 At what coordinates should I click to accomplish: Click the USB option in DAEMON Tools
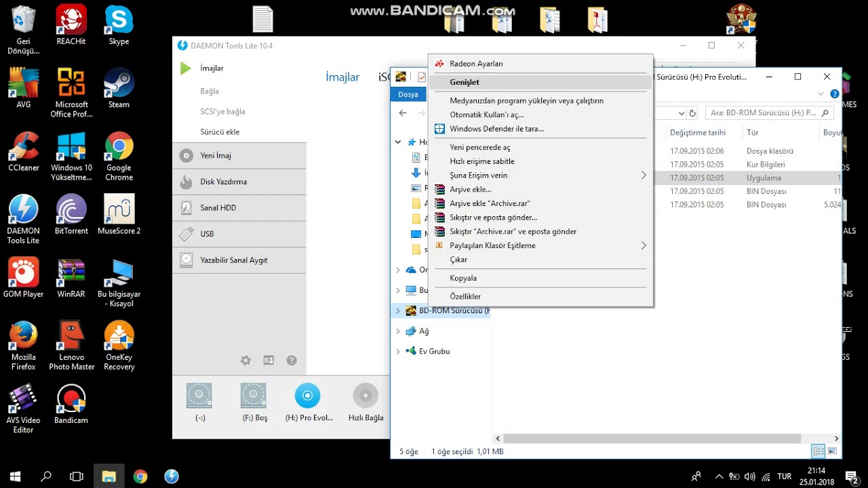point(239,234)
